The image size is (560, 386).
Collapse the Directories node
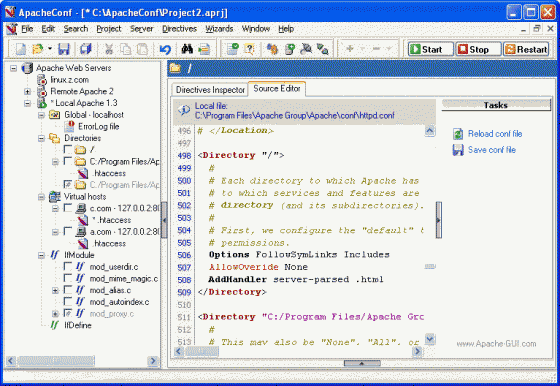tap(41, 138)
